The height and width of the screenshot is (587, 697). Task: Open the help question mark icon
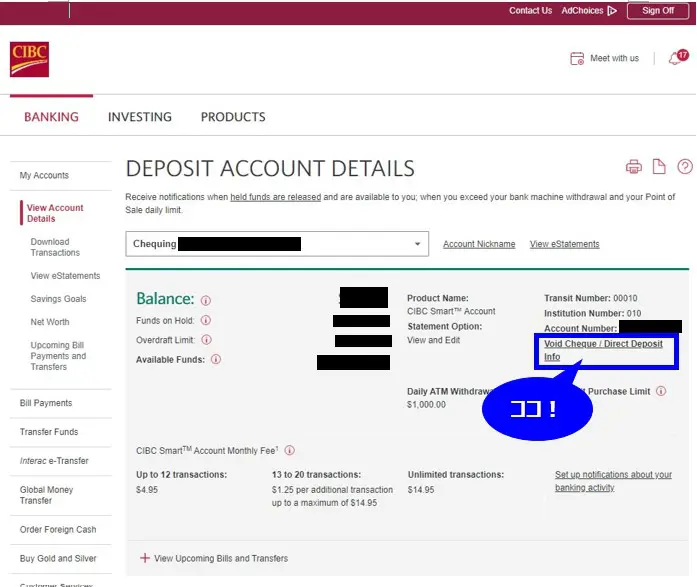[685, 167]
